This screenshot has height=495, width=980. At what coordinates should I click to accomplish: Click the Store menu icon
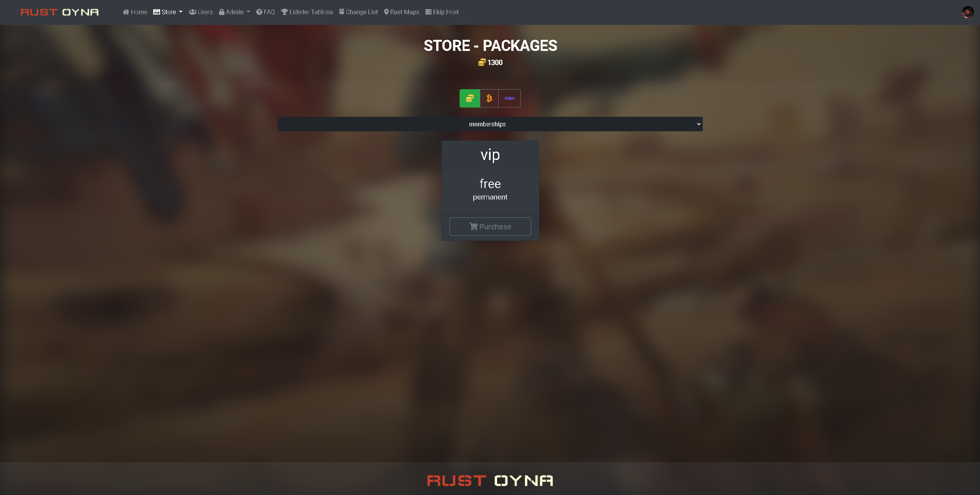point(156,12)
